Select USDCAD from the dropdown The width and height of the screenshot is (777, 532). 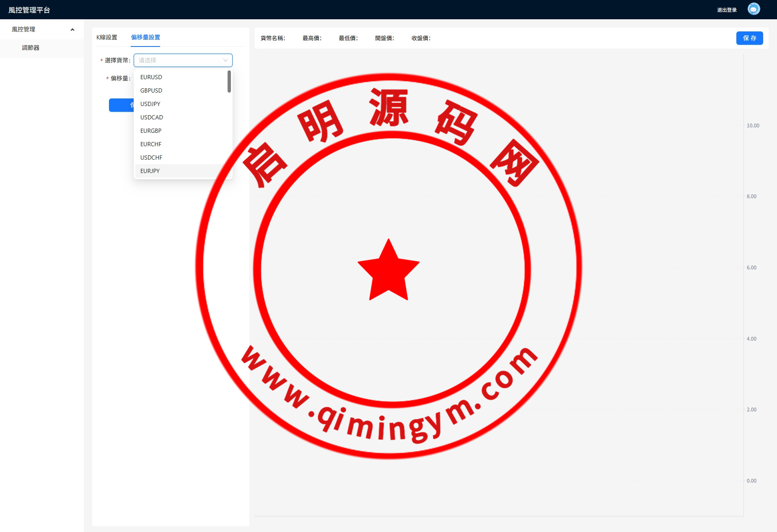pyautogui.click(x=152, y=117)
